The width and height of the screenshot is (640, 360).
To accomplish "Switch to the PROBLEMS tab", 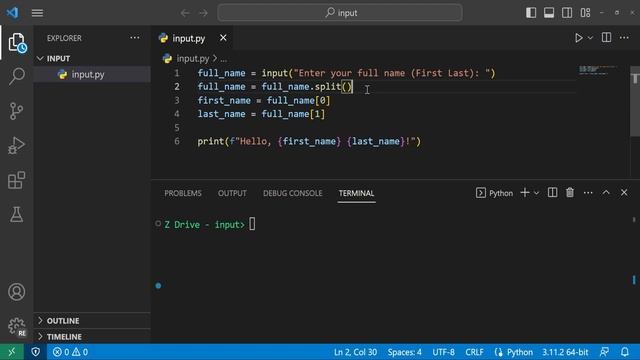I will 183,193.
